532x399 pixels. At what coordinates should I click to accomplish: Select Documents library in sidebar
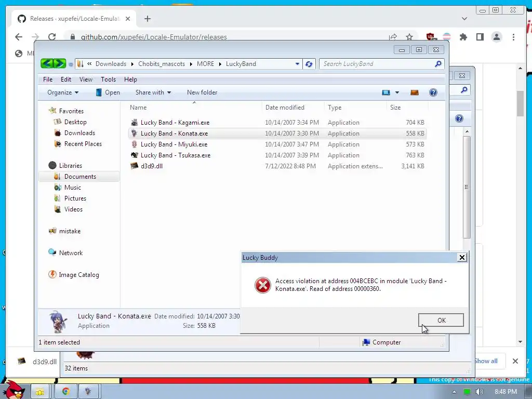pyautogui.click(x=80, y=177)
